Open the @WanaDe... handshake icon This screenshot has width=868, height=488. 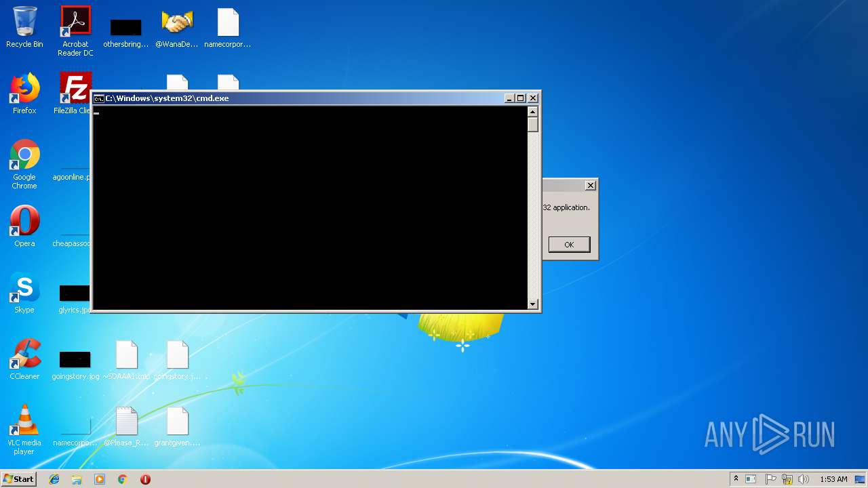coord(177,28)
